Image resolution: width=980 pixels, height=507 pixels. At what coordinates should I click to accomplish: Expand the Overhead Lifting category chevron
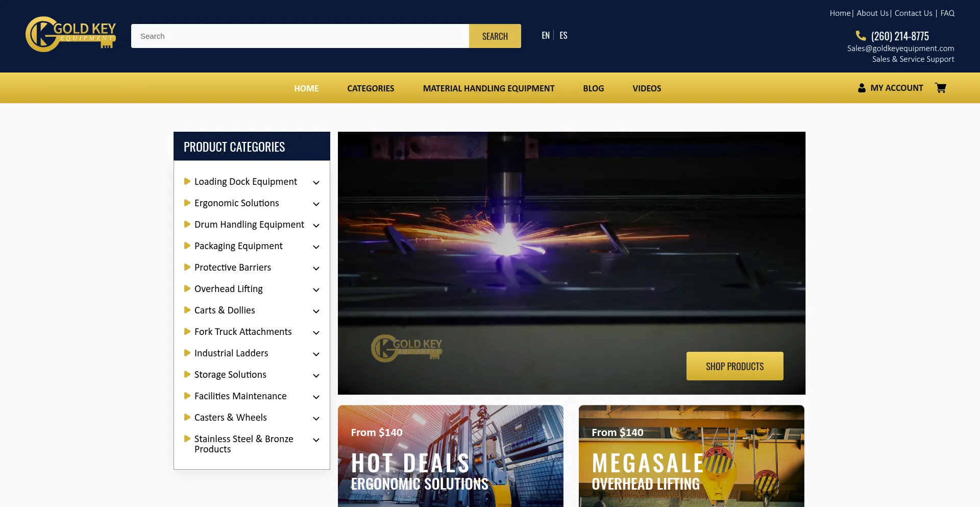tap(316, 289)
